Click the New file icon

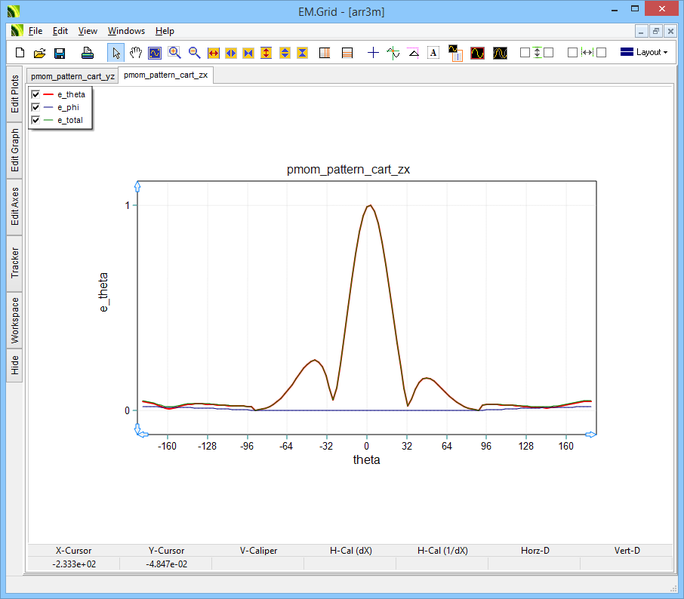coord(18,52)
